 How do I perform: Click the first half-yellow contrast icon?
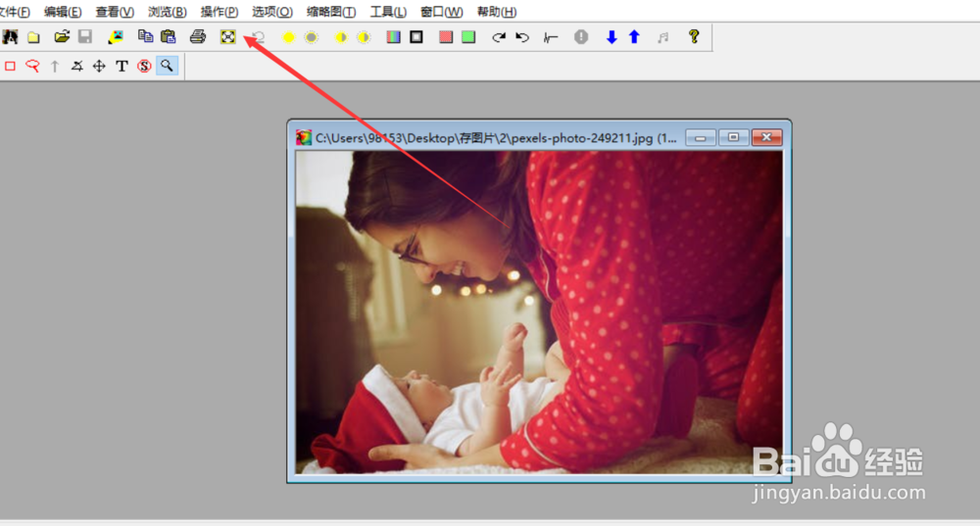[341, 37]
